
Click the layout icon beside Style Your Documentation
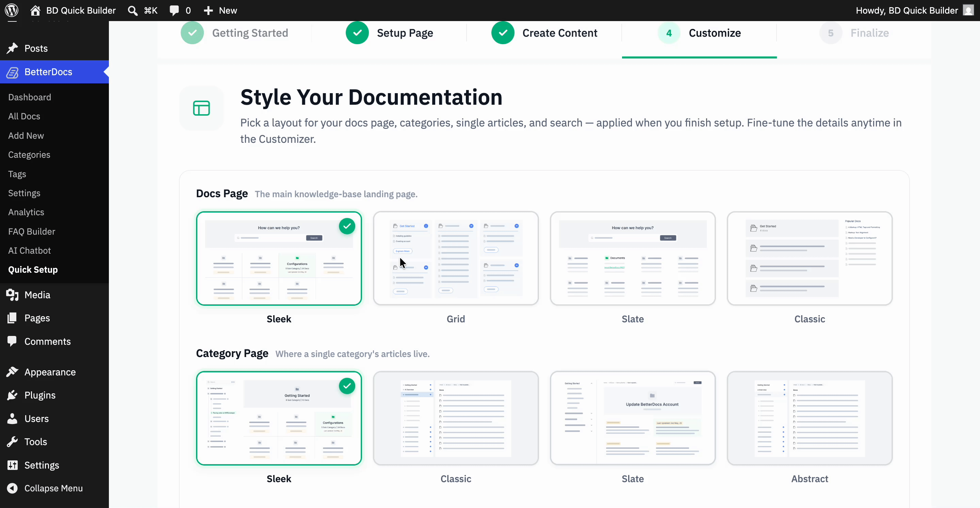click(201, 108)
